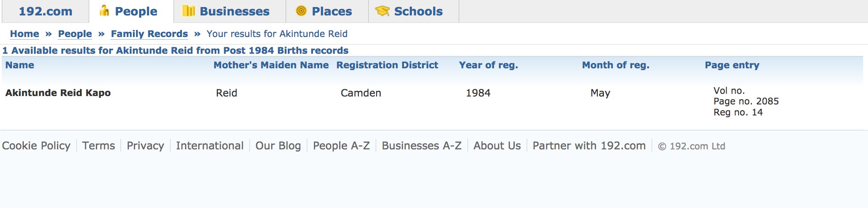
Task: Go to Home in the breadcrumb
Action: (24, 34)
